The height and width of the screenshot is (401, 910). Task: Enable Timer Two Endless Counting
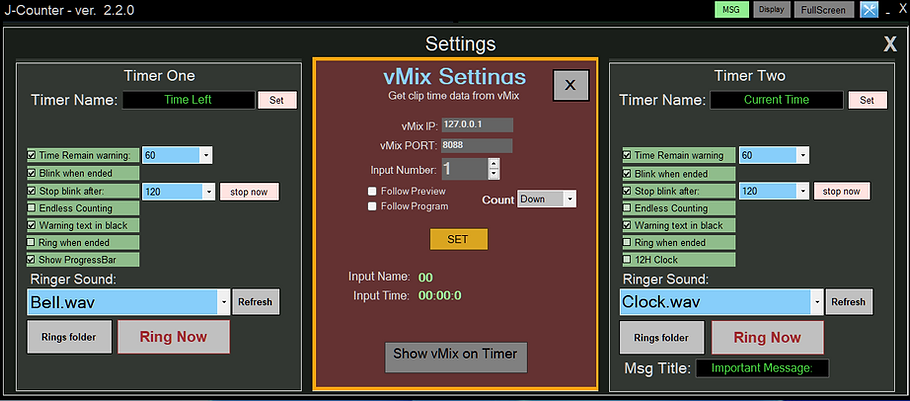[627, 208]
